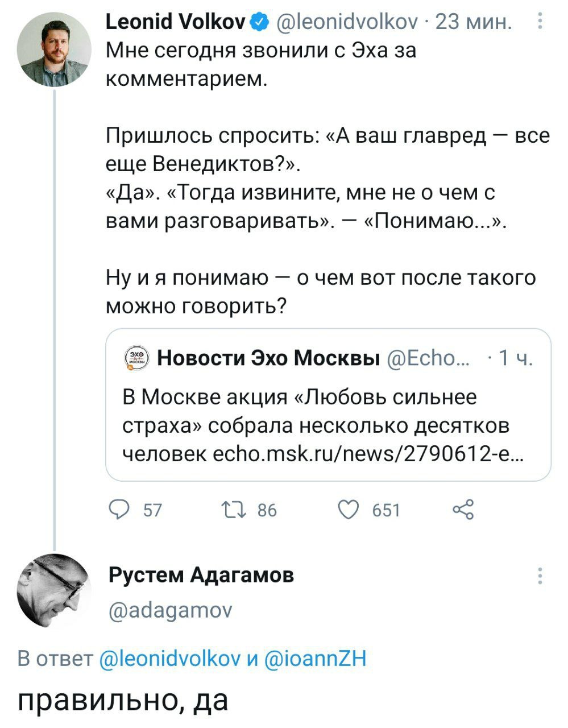Open more options on Adagamov's reply
The height and width of the screenshot is (728, 568).
[540, 576]
